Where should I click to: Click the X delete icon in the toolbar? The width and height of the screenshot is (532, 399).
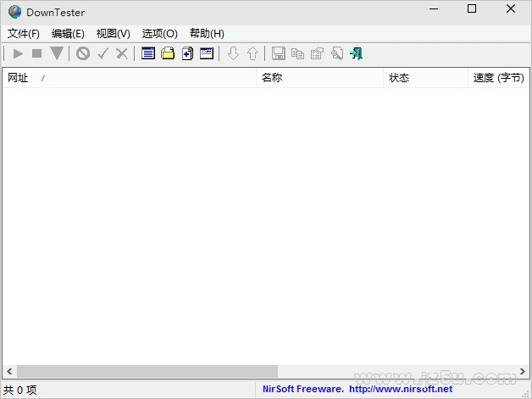(x=122, y=53)
